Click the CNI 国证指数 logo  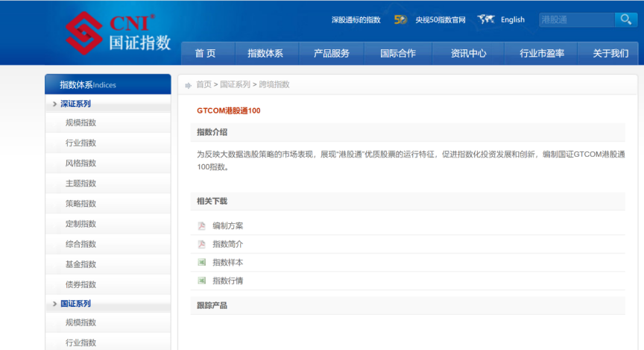click(118, 33)
